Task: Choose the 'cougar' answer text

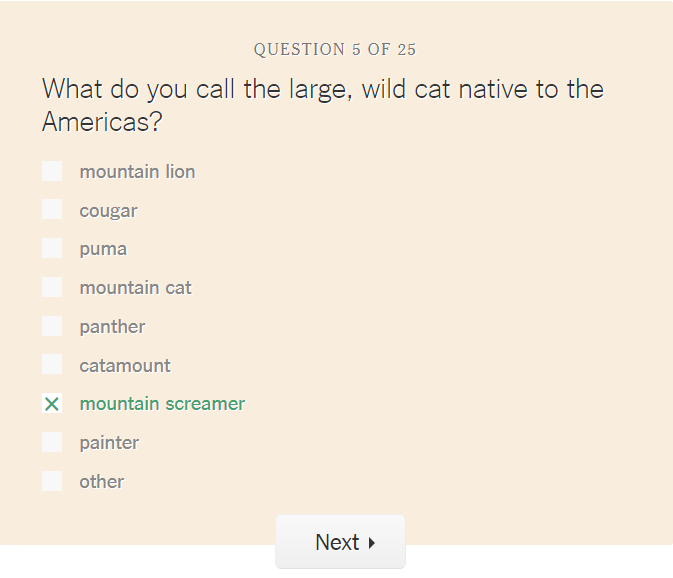Action: [x=108, y=211]
